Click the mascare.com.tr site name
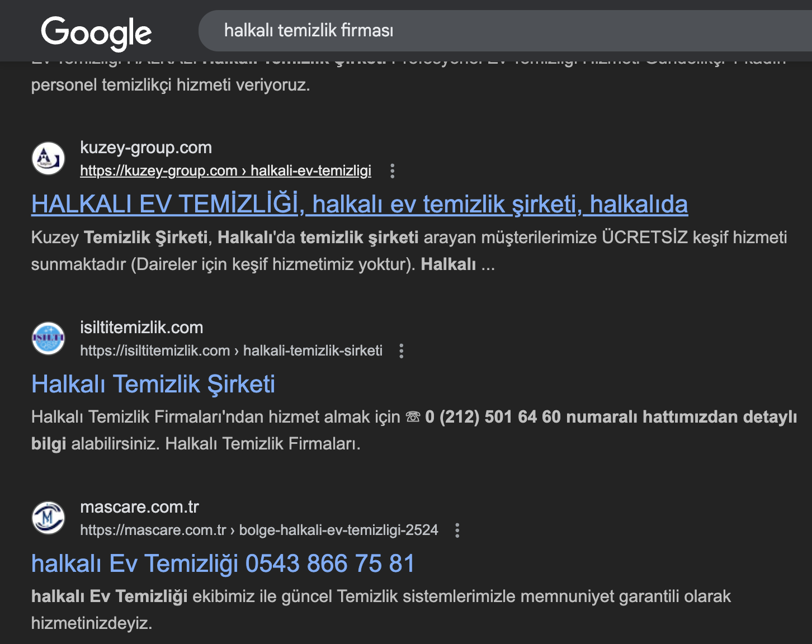Image resolution: width=812 pixels, height=644 pixels. coord(139,507)
